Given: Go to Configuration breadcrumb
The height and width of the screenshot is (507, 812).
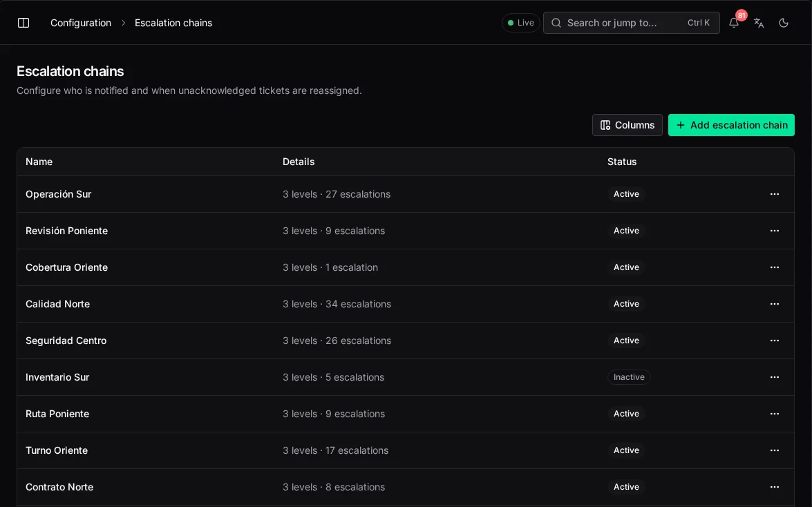Looking at the screenshot, I should tap(81, 23).
